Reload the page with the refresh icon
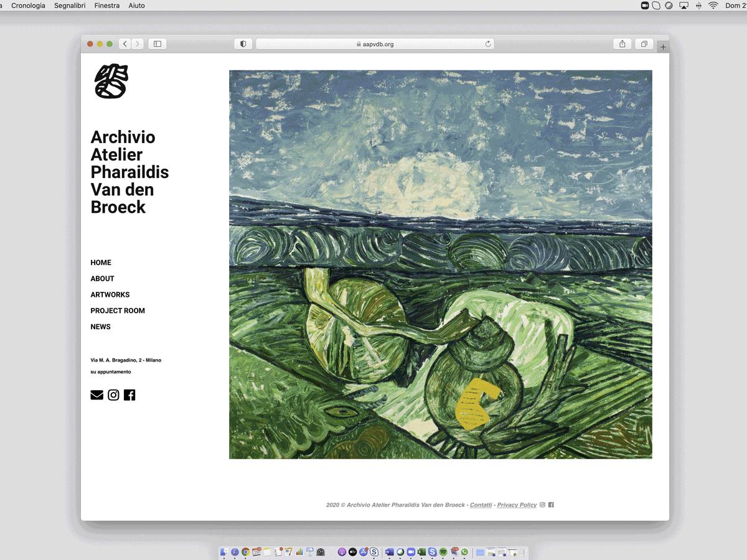Screen dimensions: 747x560 tap(488, 44)
